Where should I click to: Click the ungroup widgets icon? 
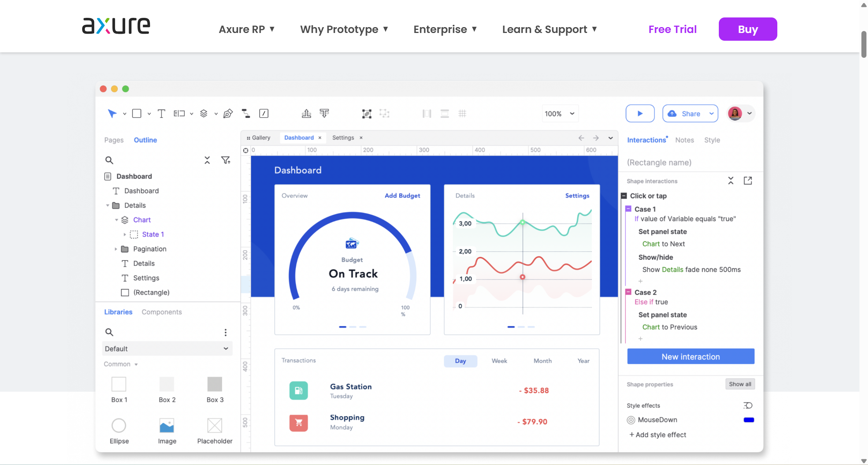pos(384,113)
